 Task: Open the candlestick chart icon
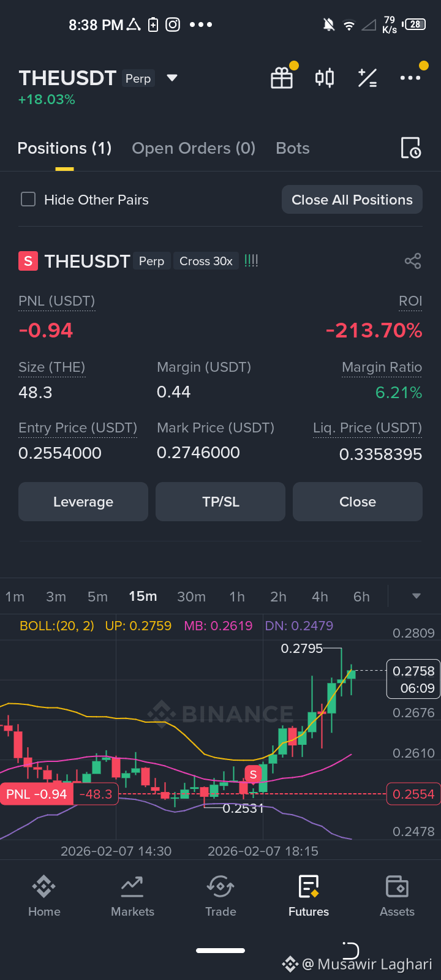pyautogui.click(x=325, y=78)
